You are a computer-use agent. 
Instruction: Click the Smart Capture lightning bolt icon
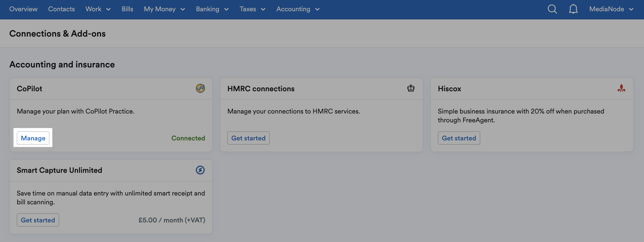click(x=200, y=170)
